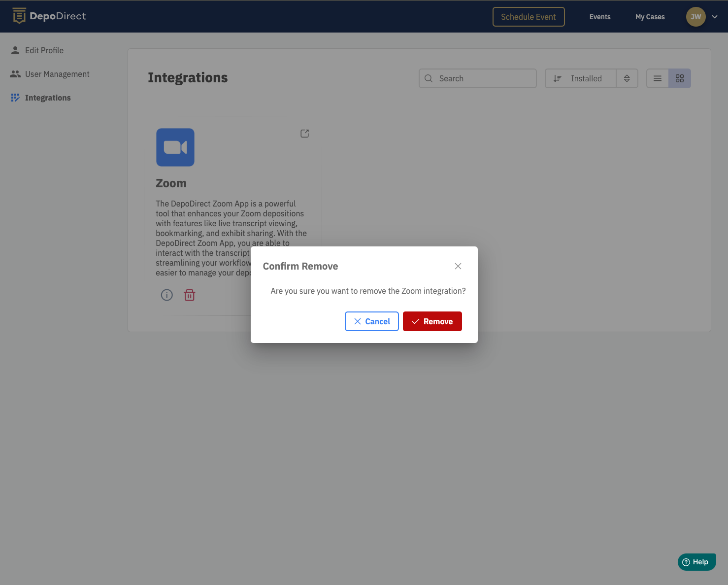Image resolution: width=728 pixels, height=585 pixels.
Task: Show Zoom integration info icon
Action: [167, 295]
